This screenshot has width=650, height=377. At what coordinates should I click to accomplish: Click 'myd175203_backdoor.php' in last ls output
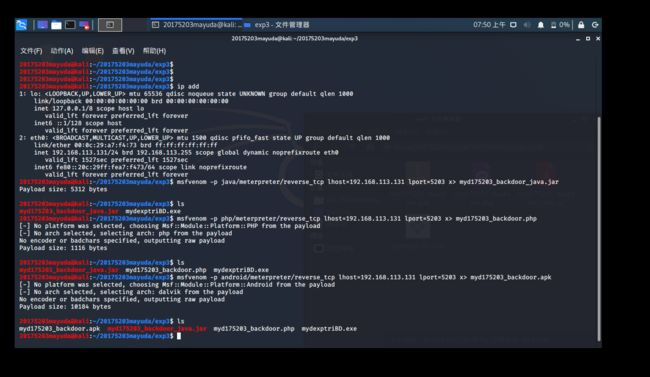(x=254, y=328)
